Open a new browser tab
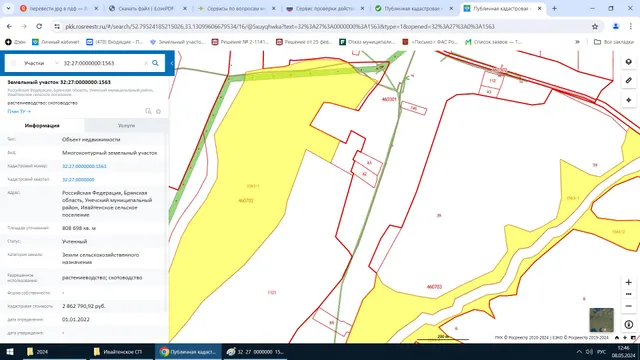Screen dimensions: 640x360 click(x=554, y=8)
